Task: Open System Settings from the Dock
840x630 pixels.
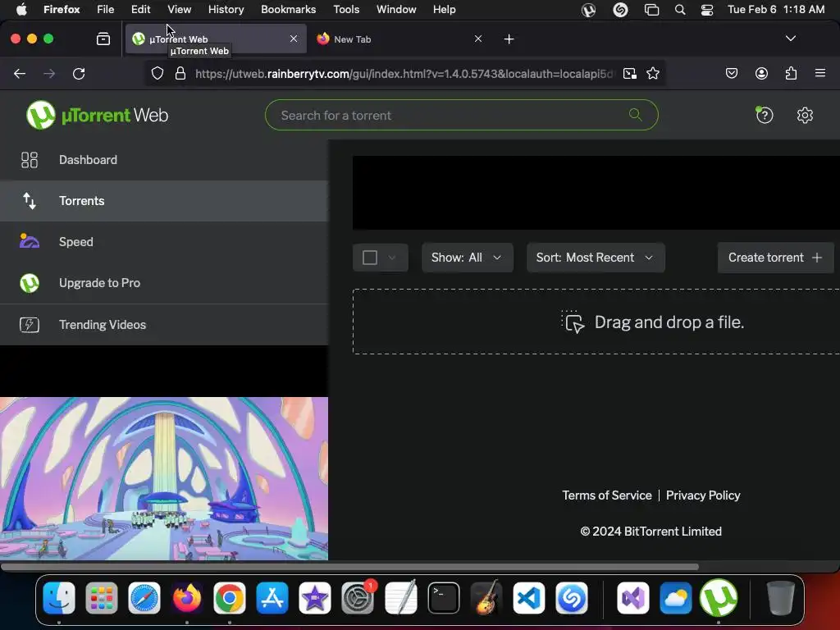Action: tap(358, 598)
